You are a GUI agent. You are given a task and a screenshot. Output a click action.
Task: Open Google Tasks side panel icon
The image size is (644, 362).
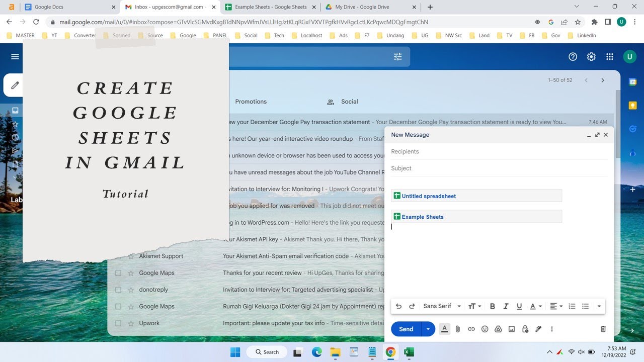(x=633, y=129)
